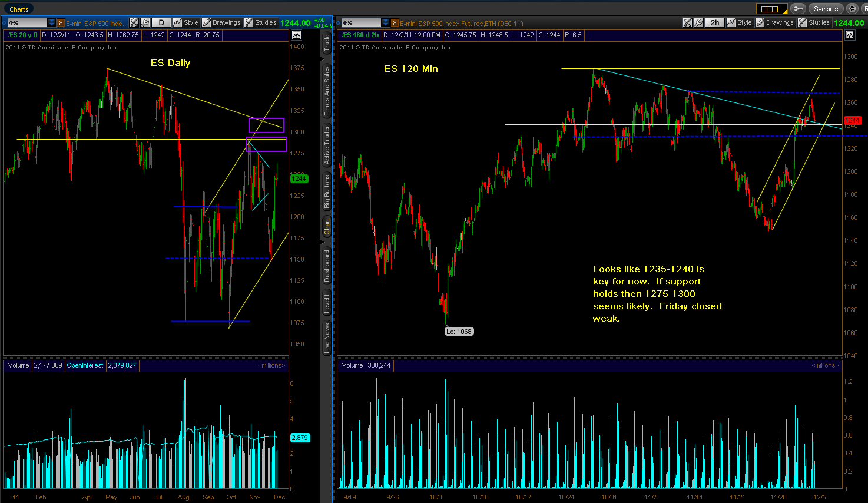Click the Symbols button
Screen dimensions: 868x503
tap(826, 9)
